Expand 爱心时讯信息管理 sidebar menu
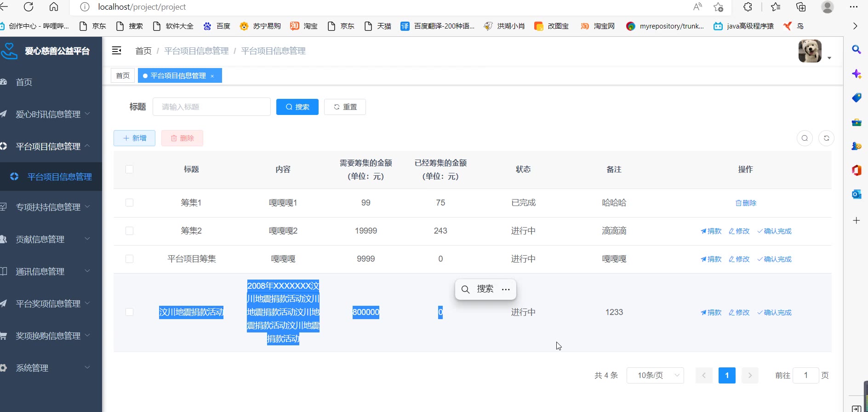The image size is (868, 412). (51, 114)
